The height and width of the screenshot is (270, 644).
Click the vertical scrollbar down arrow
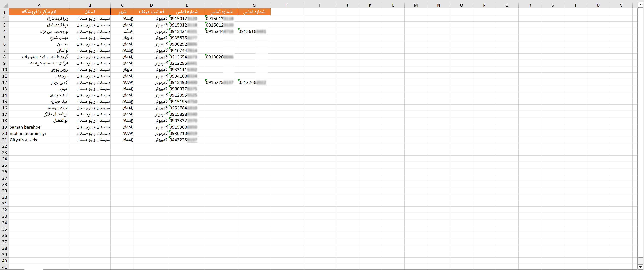640,267
